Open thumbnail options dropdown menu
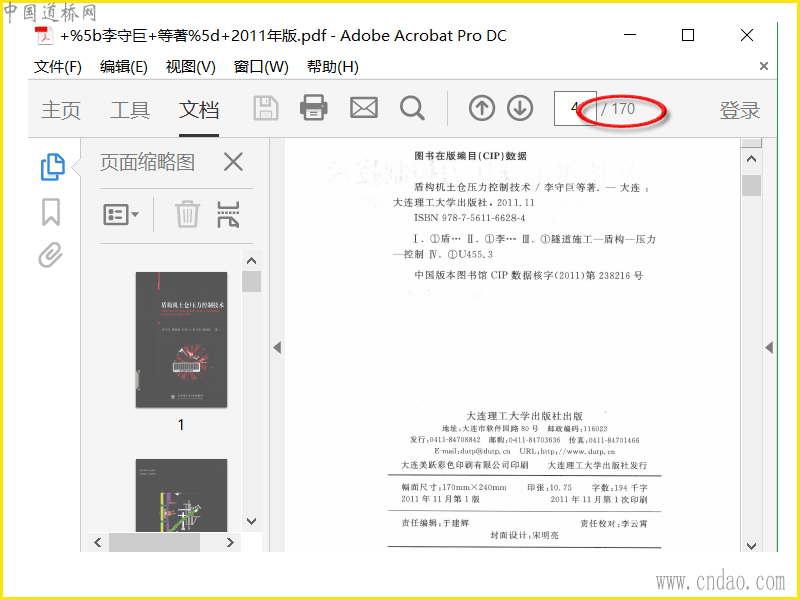The image size is (800, 600). [x=121, y=214]
